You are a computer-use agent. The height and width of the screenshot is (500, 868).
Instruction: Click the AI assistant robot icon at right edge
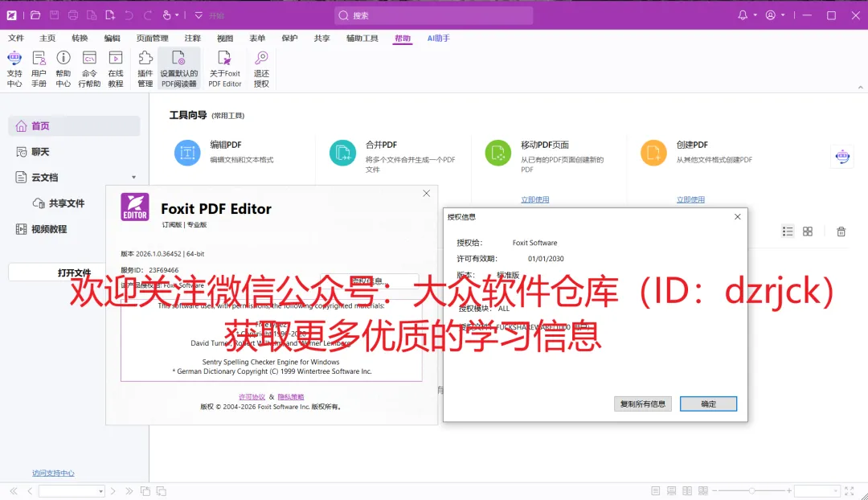[842, 157]
